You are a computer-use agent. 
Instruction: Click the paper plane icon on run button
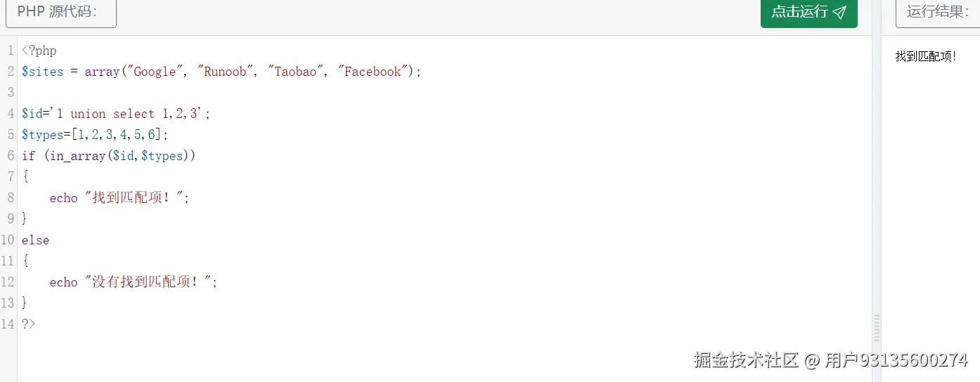coord(839,12)
